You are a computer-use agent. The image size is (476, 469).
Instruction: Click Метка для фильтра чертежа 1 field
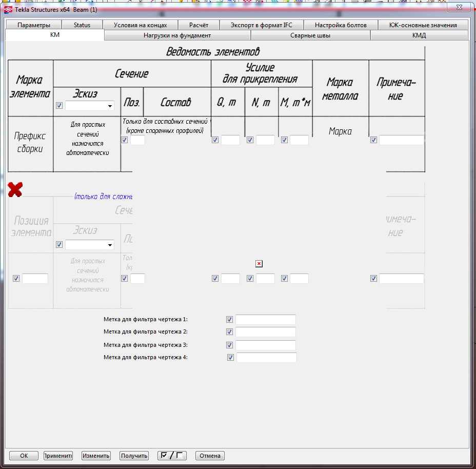266,320
